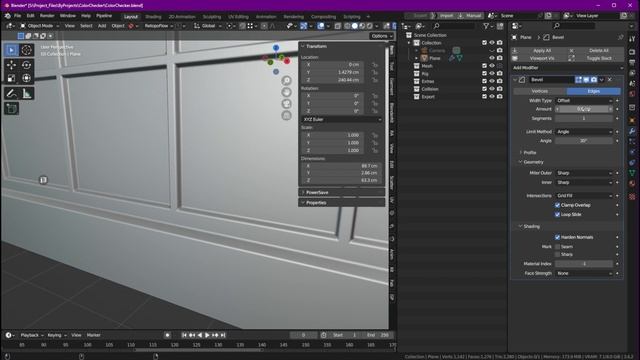640x360 pixels.
Task: Click the zoom view gizmo button
Action: pos(287,80)
